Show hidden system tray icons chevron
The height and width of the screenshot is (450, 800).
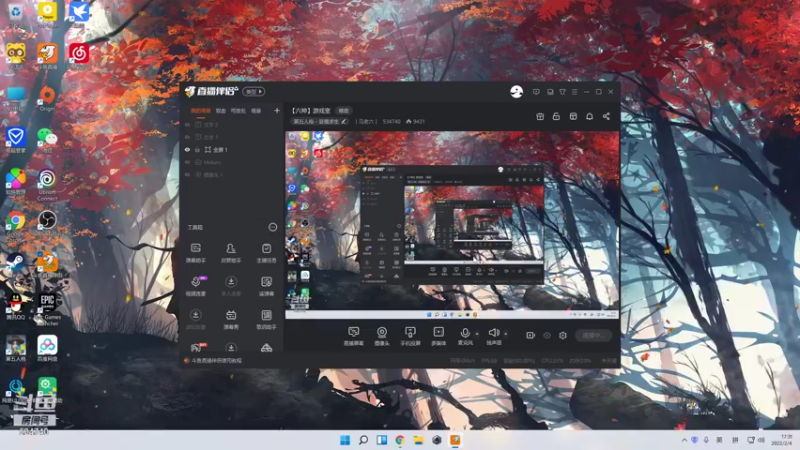point(684,440)
